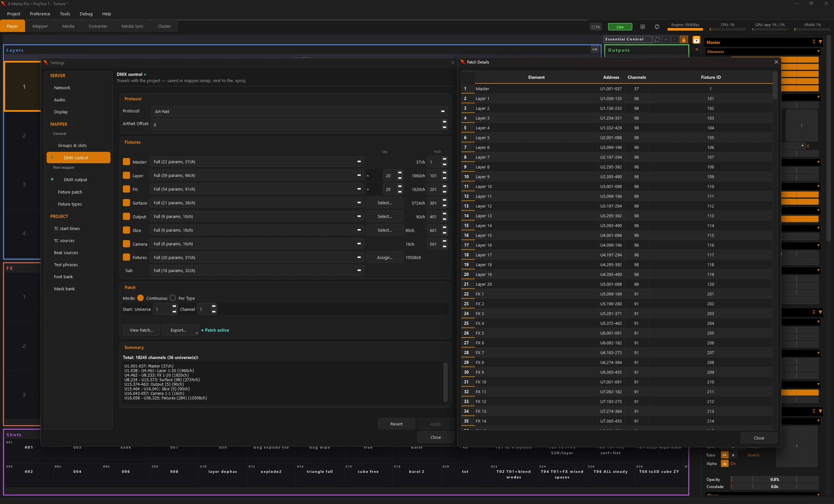Collapse side panel with the orange arrow
The width and height of the screenshot is (834, 504).
click(696, 50)
